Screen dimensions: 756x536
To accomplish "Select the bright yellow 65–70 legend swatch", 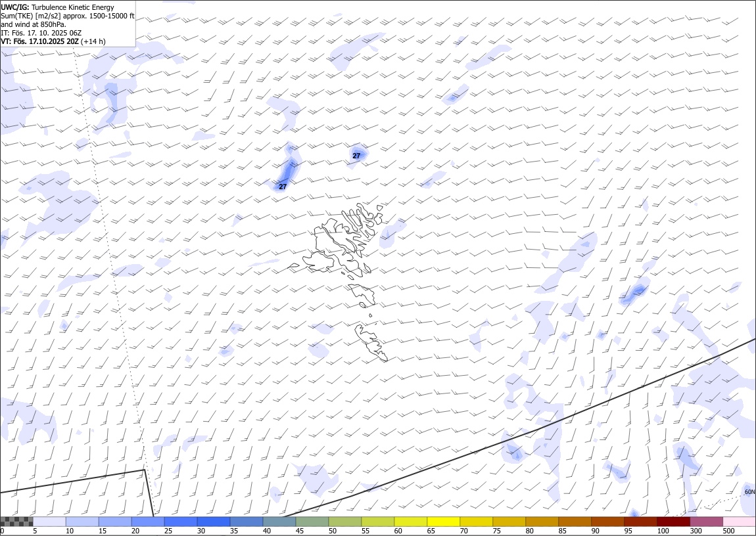I will pos(443,522).
